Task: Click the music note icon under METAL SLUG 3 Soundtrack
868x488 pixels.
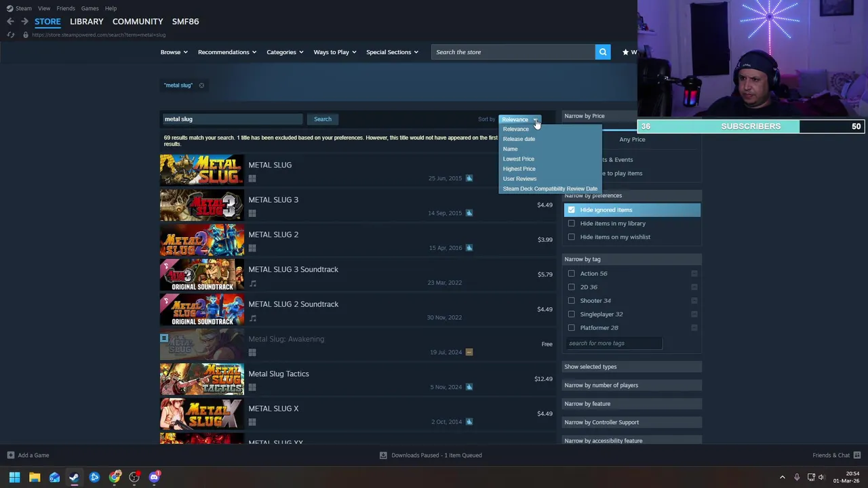Action: pyautogui.click(x=252, y=283)
